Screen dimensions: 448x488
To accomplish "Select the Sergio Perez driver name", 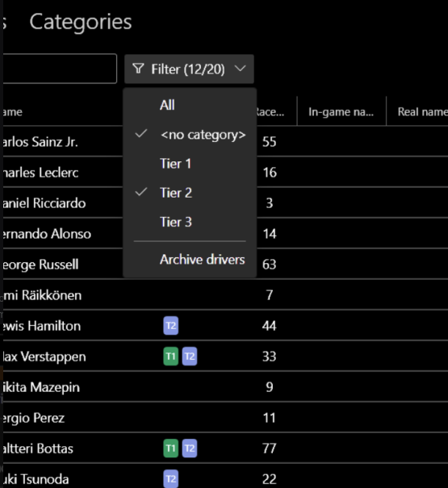I will 32,418.
